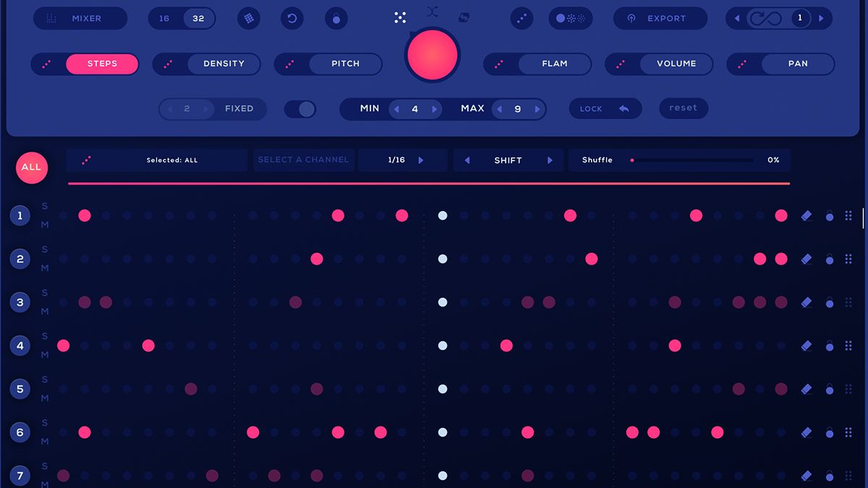Click the eraser icon on channel 6

coord(807,432)
